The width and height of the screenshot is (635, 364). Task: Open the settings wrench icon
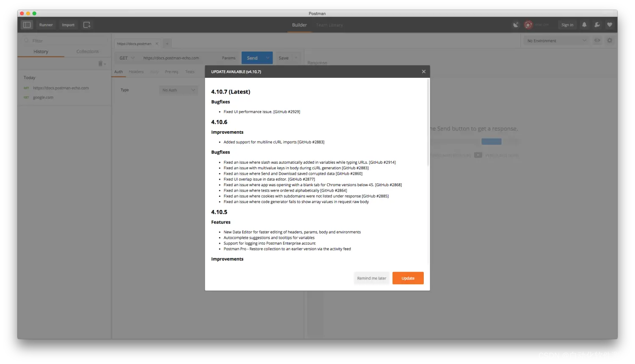(597, 25)
